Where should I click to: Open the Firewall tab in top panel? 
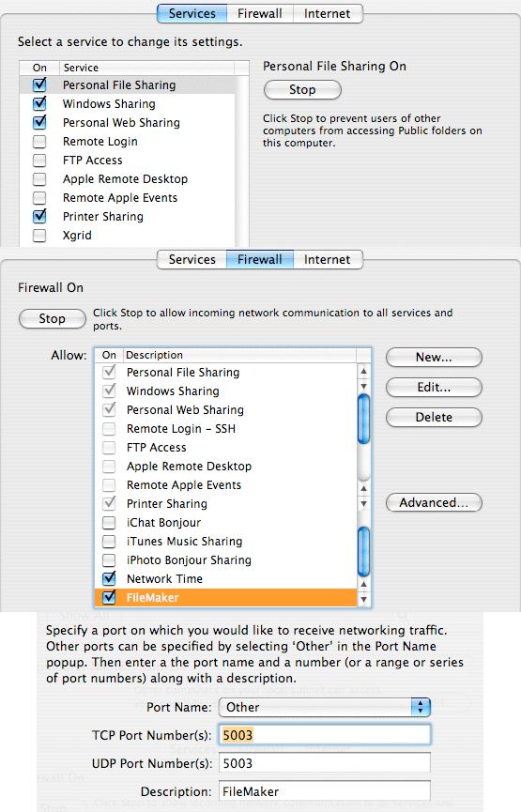click(260, 13)
